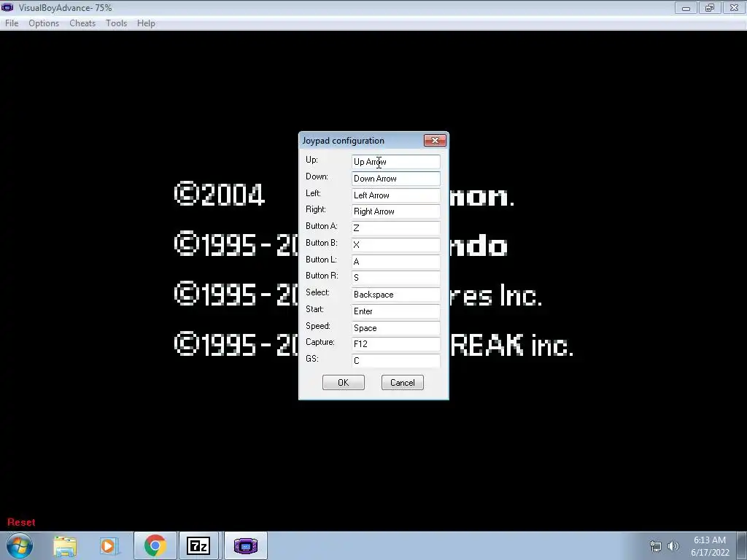Switch to Google Chrome on taskbar
Viewport: 747px width, 560px height.
point(155,545)
